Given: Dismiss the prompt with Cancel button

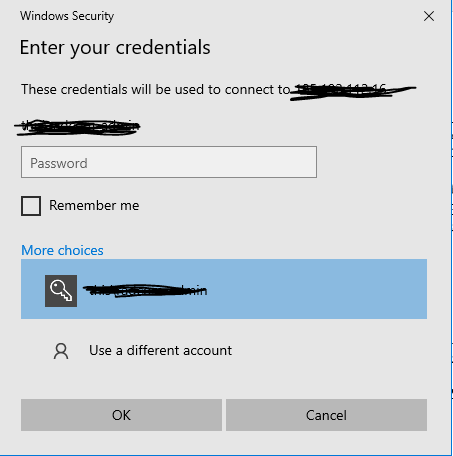Looking at the screenshot, I should click(x=326, y=415).
